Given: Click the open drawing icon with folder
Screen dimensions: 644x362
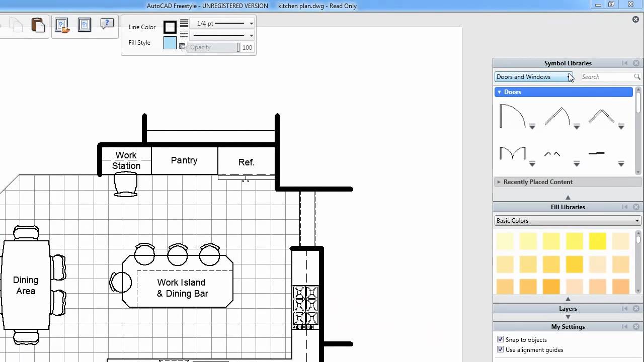Looking at the screenshot, I should pyautogui.click(x=62, y=25).
